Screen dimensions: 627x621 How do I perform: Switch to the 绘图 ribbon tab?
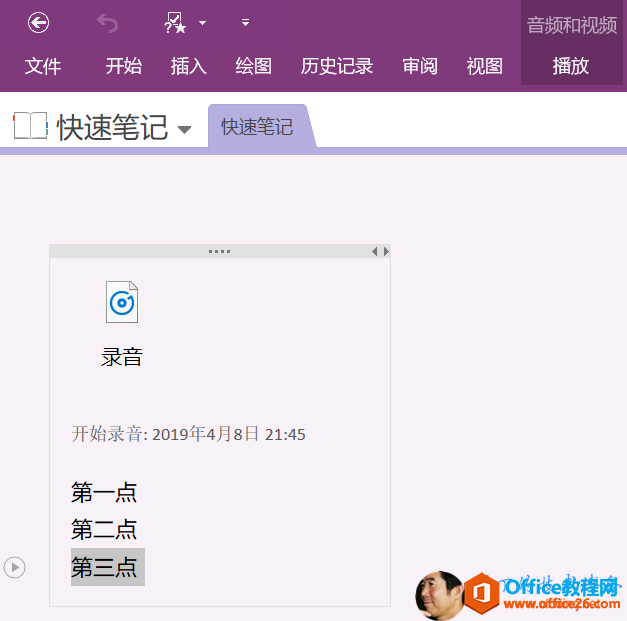[x=253, y=66]
